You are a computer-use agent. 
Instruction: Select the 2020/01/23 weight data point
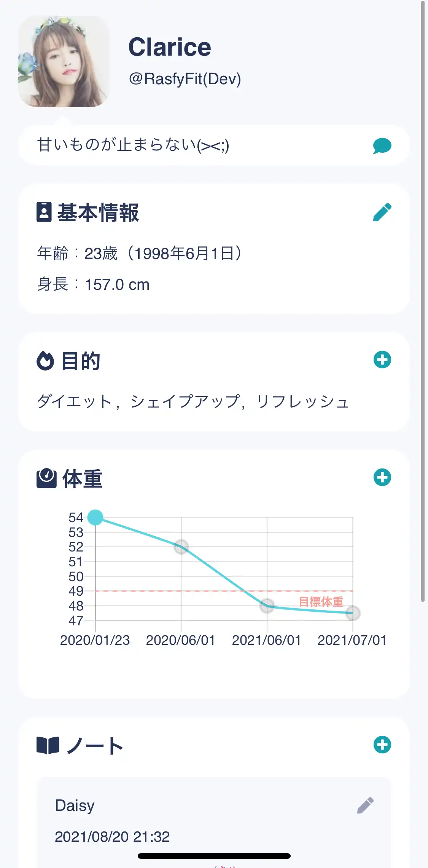[x=95, y=517]
